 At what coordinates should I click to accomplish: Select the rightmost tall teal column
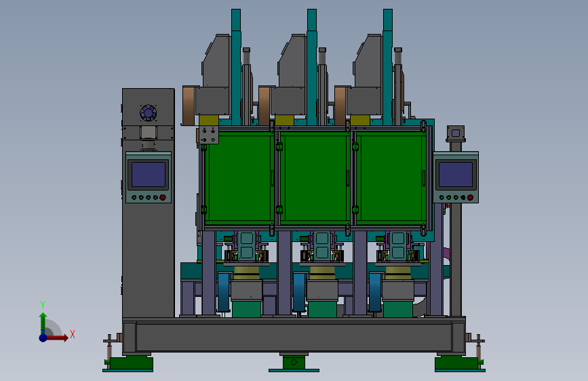388,68
